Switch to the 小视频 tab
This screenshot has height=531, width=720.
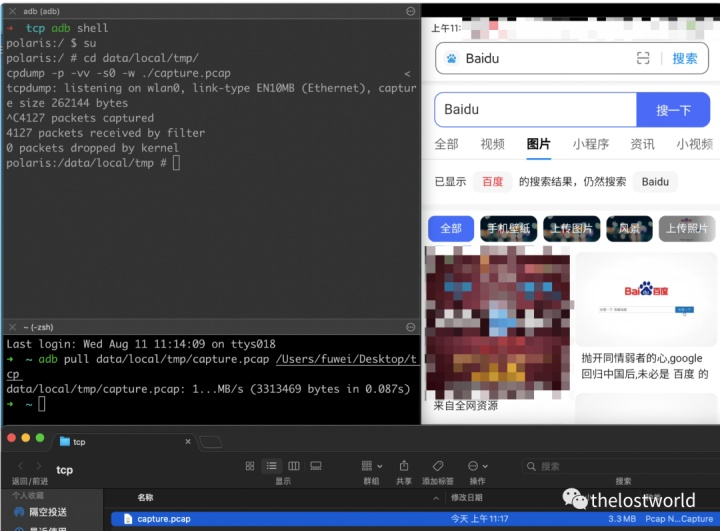(x=694, y=144)
